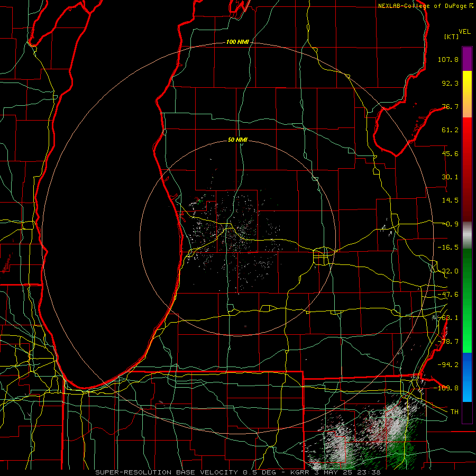476x476 pixels.
Task: Select the 45.6 scale value
Action: [450, 153]
